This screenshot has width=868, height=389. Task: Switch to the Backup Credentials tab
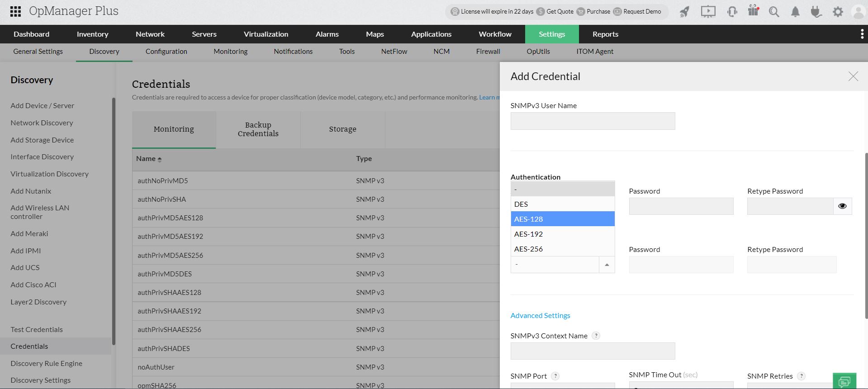click(x=258, y=129)
